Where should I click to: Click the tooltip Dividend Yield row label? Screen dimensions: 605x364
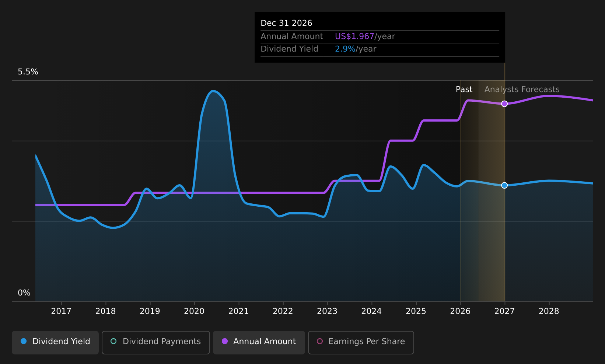289,49
